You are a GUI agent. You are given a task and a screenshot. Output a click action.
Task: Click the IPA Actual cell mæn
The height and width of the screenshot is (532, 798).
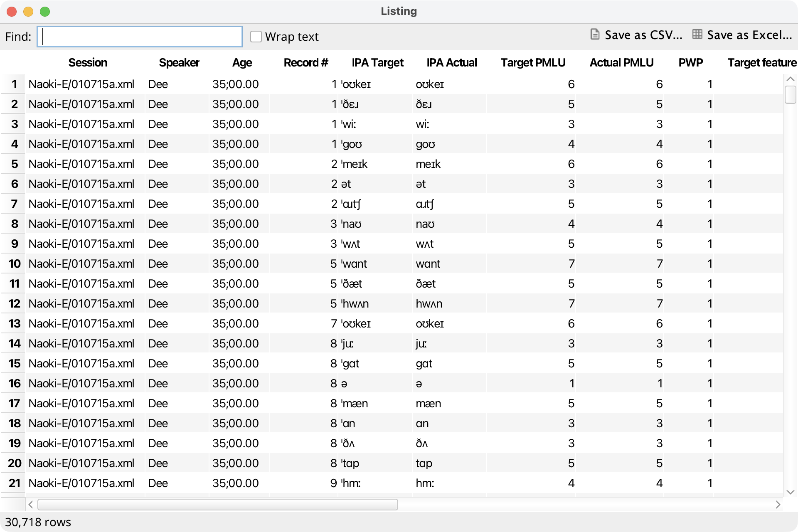pos(449,404)
